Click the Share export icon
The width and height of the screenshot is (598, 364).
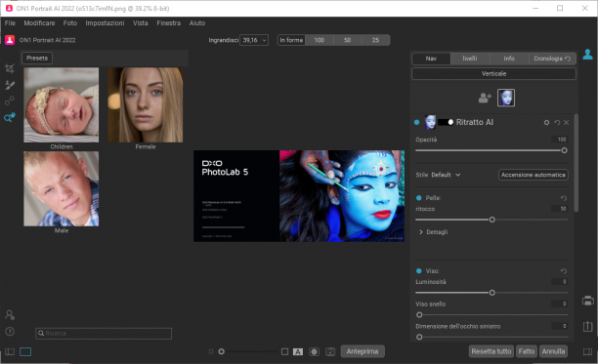tap(587, 326)
